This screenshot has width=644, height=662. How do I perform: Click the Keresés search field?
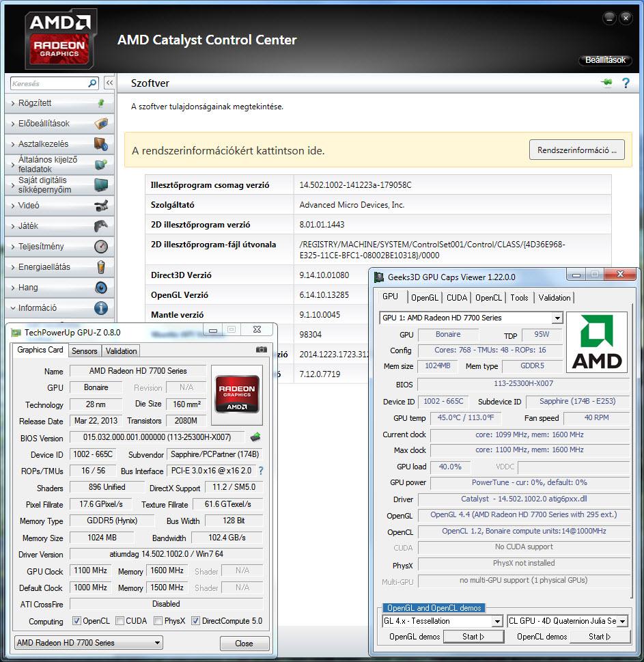49,83
